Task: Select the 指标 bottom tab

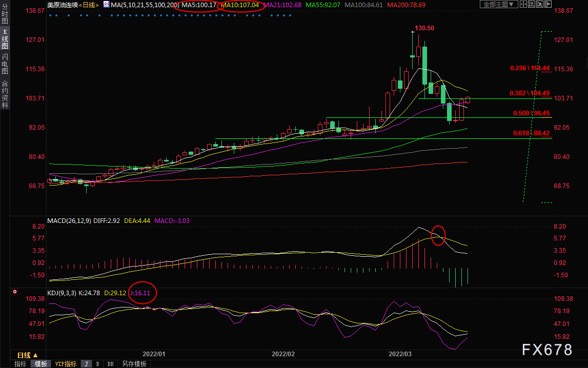Action: [x=21, y=364]
